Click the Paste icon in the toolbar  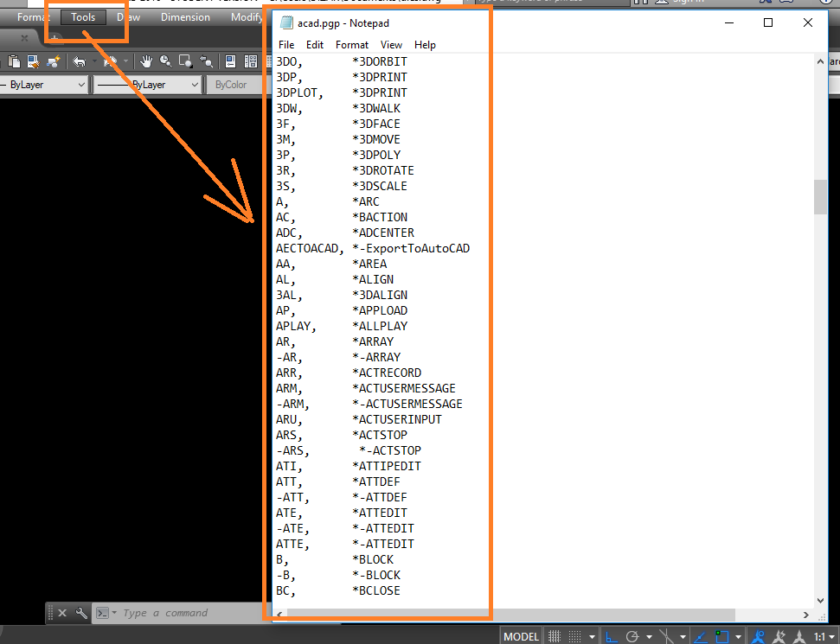click(15, 63)
